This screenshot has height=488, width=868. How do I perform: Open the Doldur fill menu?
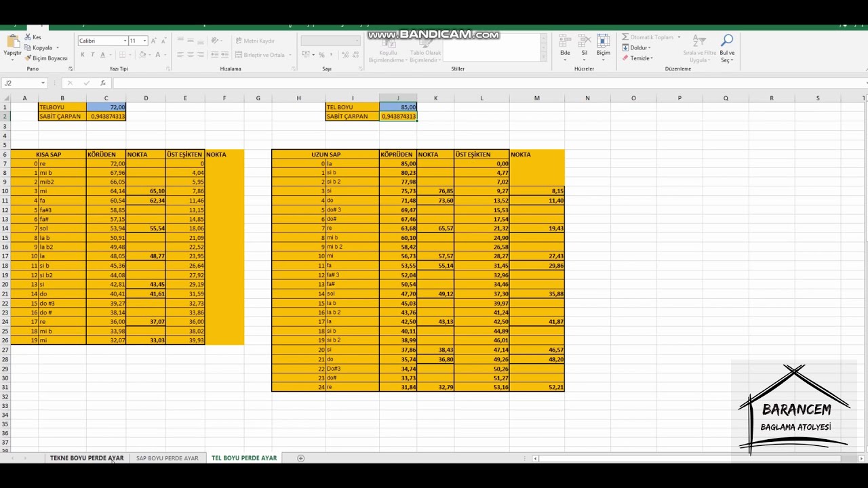click(636, 47)
